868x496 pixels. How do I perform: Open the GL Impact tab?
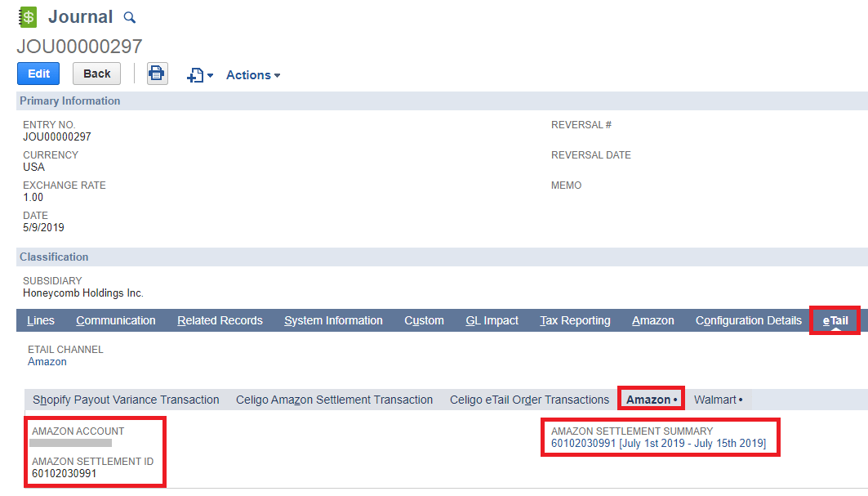click(x=491, y=320)
